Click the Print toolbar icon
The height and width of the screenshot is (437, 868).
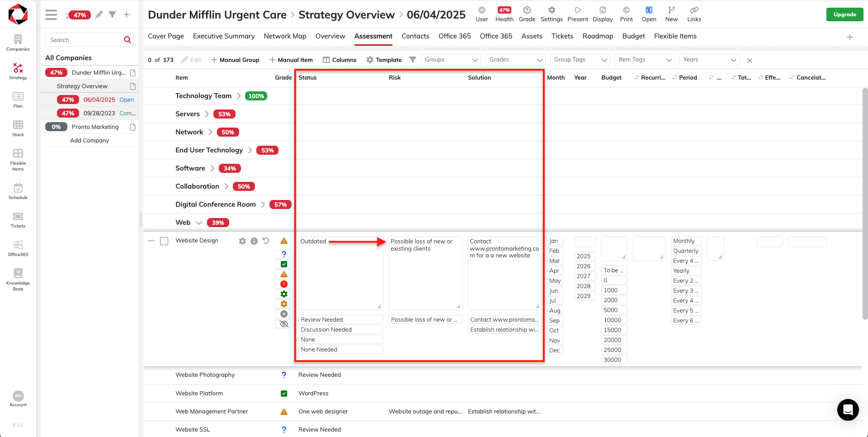point(626,14)
